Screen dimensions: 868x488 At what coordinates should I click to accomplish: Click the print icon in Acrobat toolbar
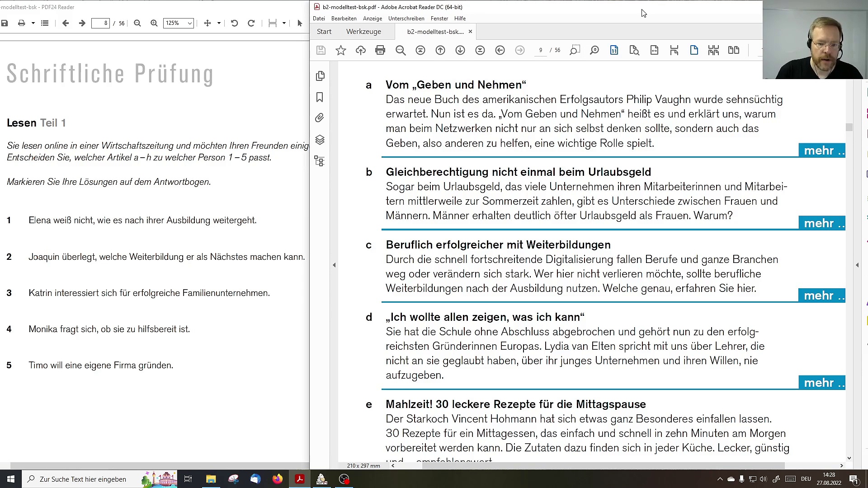point(380,50)
